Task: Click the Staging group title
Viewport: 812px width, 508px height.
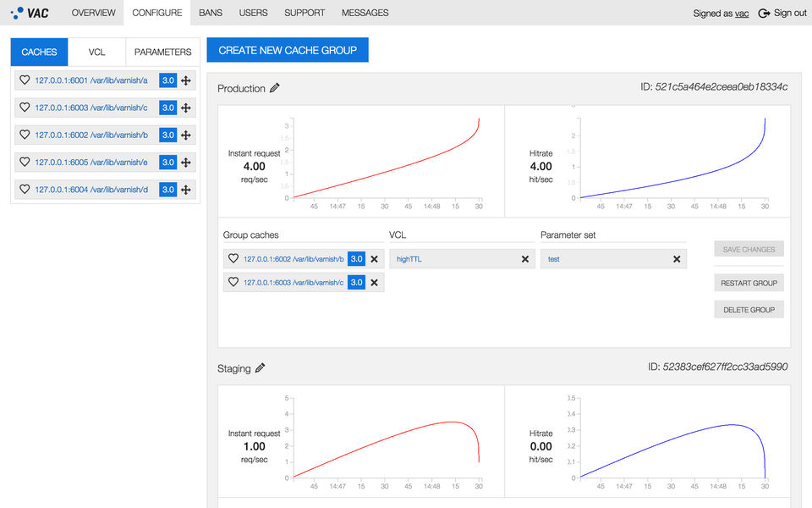Action: click(234, 368)
